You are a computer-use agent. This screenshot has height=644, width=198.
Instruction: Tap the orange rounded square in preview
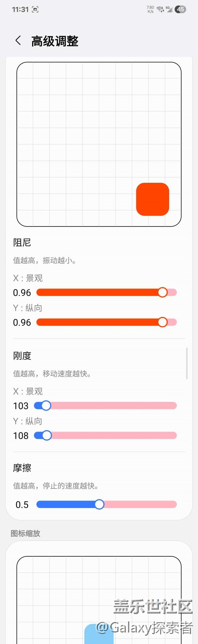click(153, 199)
